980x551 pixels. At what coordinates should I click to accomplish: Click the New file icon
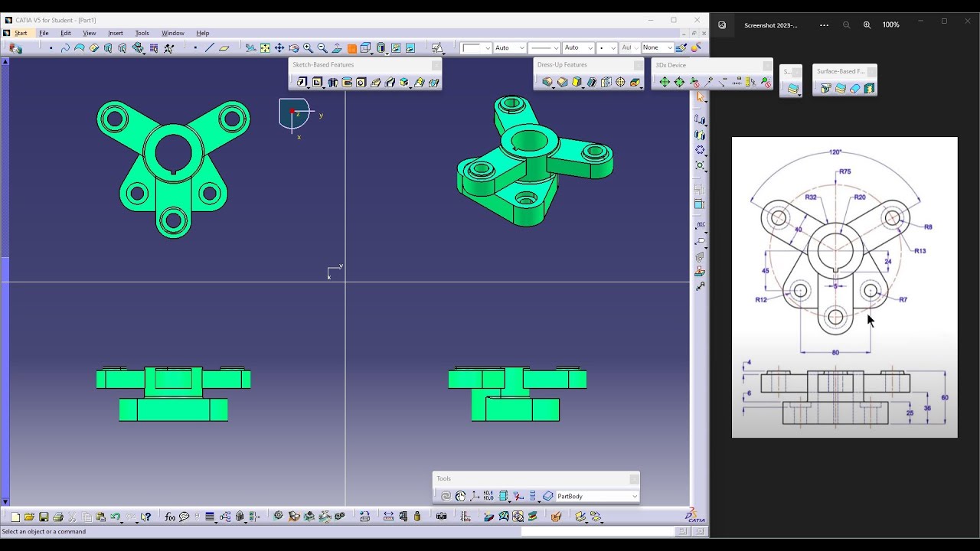coord(15,517)
